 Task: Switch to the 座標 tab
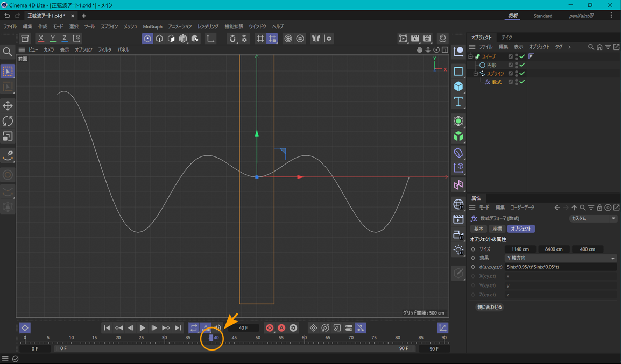click(497, 229)
